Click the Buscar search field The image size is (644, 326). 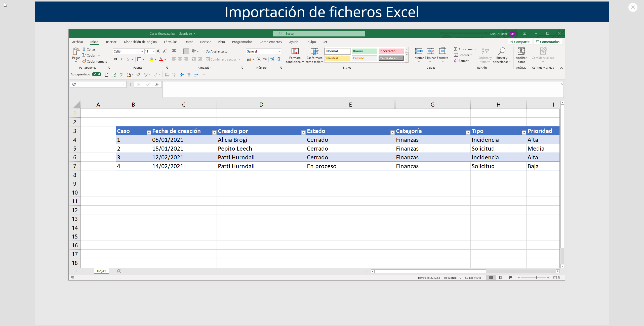point(319,34)
